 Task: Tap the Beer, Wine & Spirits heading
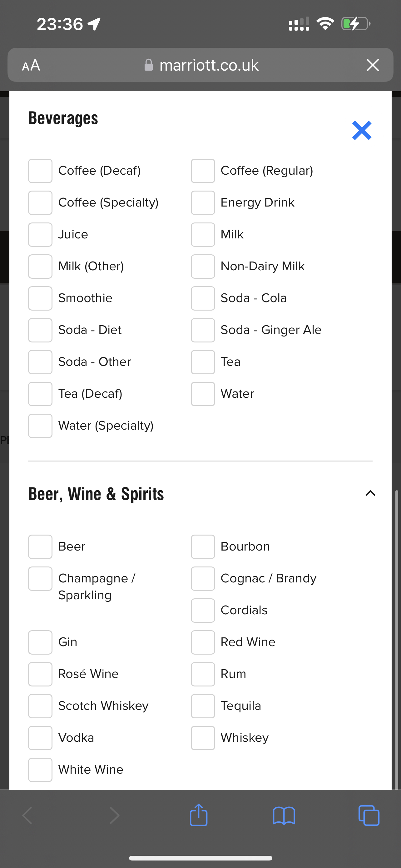click(x=96, y=494)
